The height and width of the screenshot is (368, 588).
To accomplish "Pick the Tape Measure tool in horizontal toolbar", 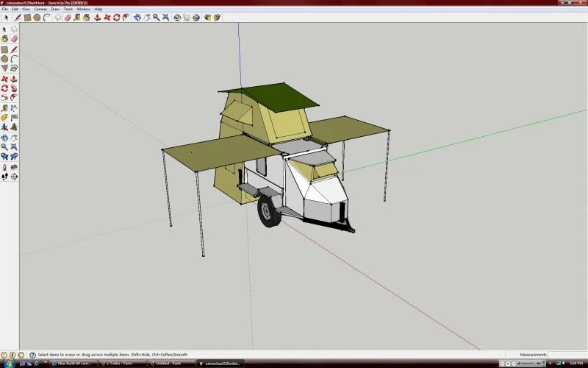I will (x=77, y=18).
